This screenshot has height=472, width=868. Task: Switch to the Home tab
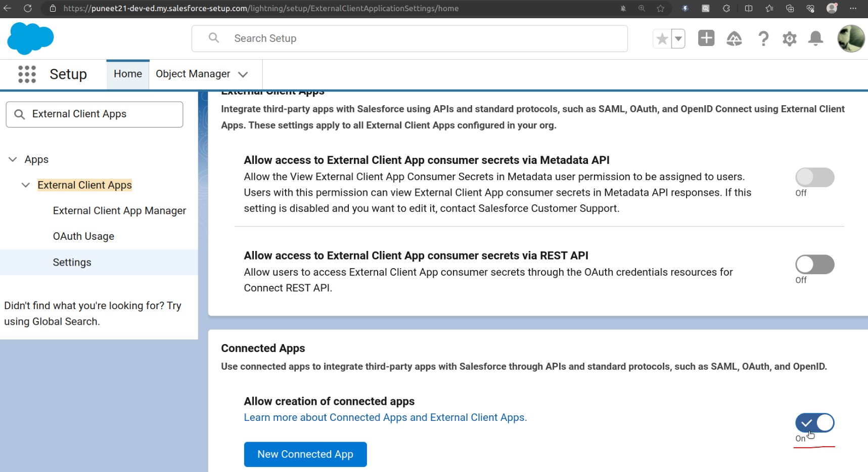coord(127,74)
